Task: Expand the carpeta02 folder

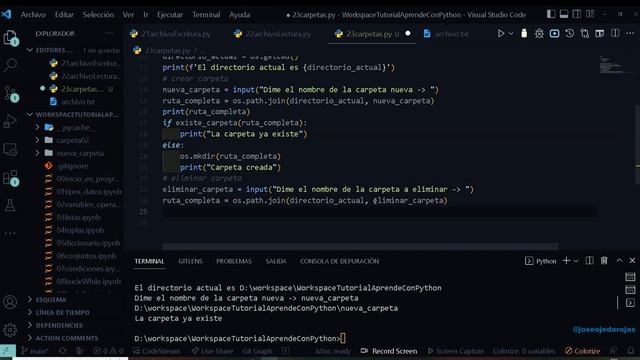Action: pos(37,140)
